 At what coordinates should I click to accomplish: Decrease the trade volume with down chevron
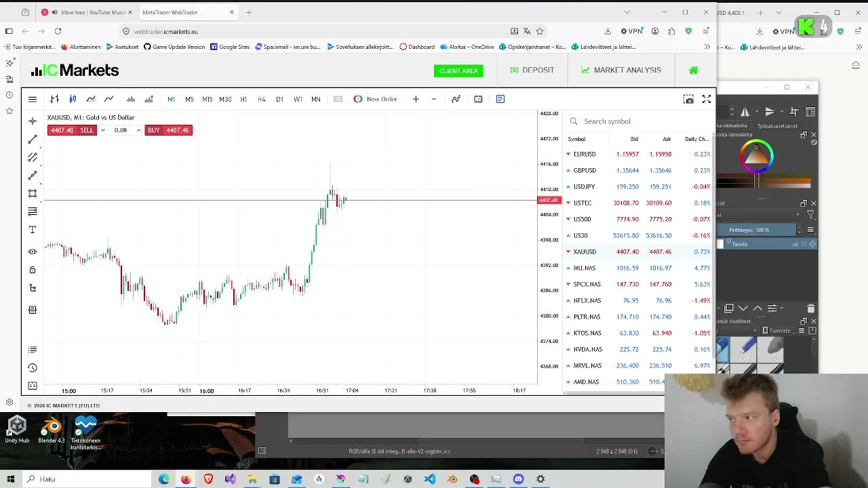coord(102,130)
